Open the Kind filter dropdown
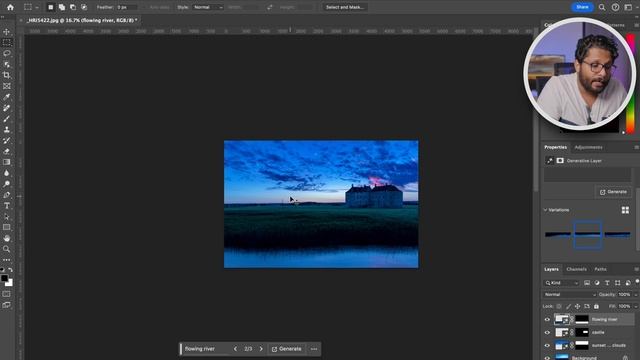 (562, 283)
